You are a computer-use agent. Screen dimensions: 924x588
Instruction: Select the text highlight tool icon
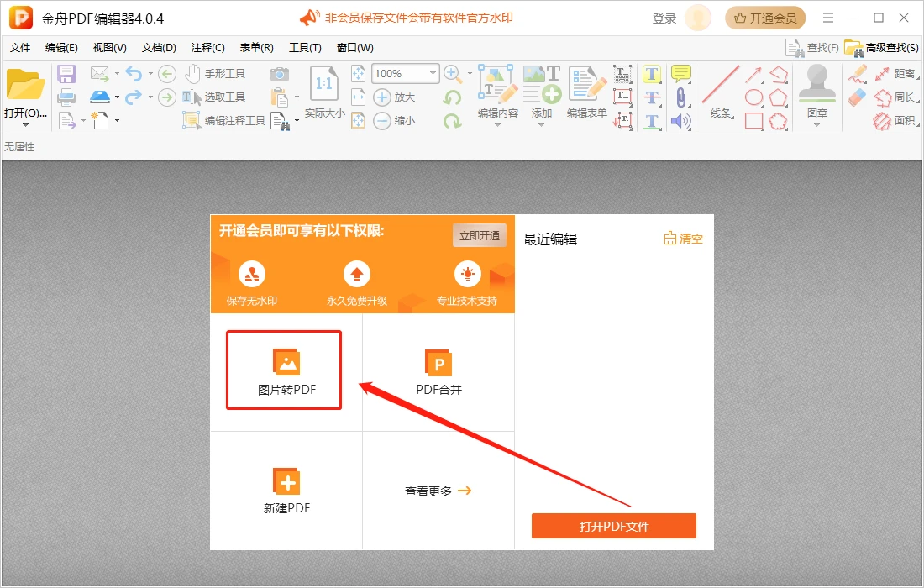(x=652, y=74)
